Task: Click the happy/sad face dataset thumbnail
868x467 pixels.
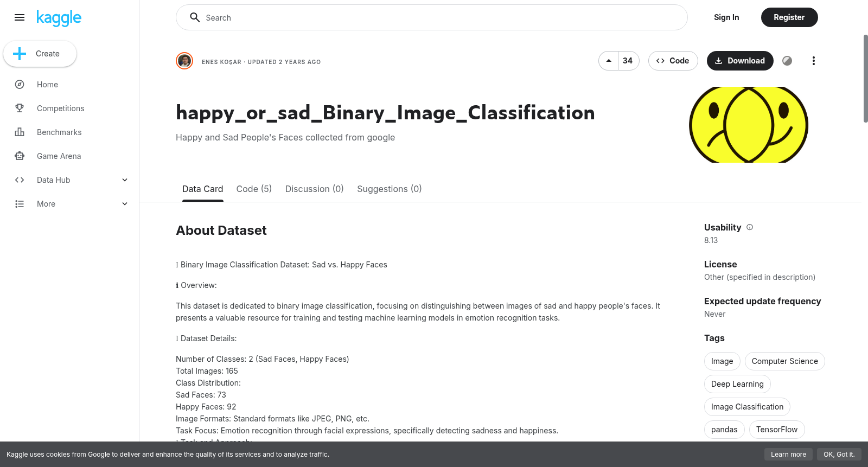Action: coord(749,125)
